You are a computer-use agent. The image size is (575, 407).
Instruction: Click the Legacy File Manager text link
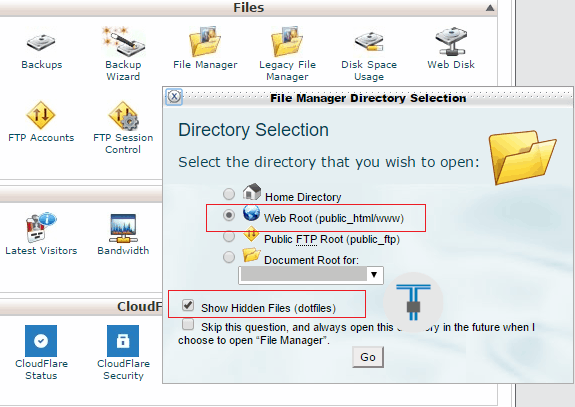point(287,71)
